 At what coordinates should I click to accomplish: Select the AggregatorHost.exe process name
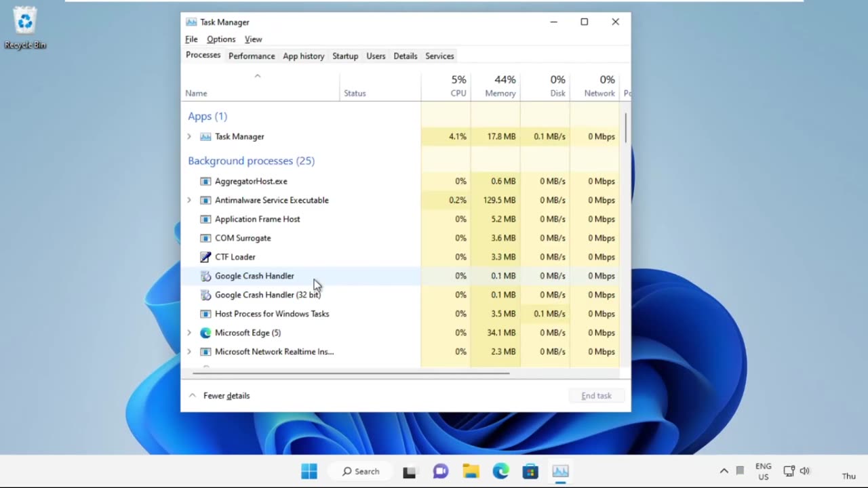251,181
